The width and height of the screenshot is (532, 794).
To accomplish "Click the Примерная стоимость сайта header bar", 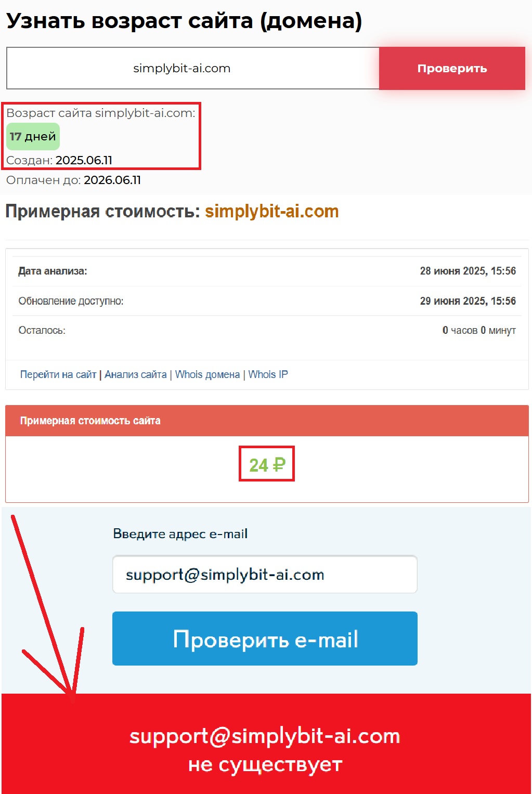I will pos(267,421).
